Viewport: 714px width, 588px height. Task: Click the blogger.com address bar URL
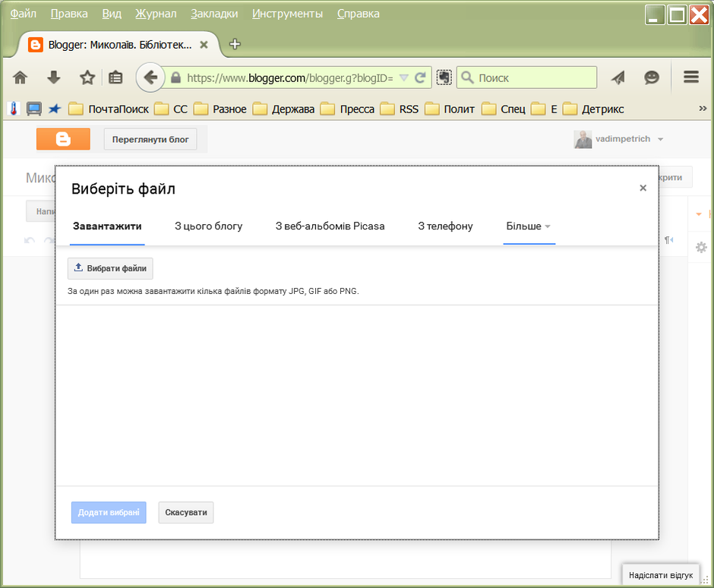click(290, 78)
